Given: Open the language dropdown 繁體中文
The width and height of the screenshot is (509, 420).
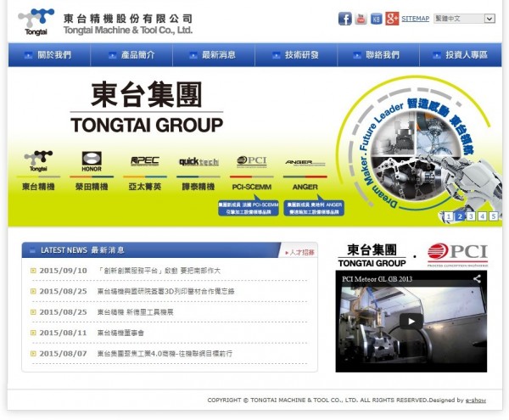Looking at the screenshot, I should (x=464, y=19).
